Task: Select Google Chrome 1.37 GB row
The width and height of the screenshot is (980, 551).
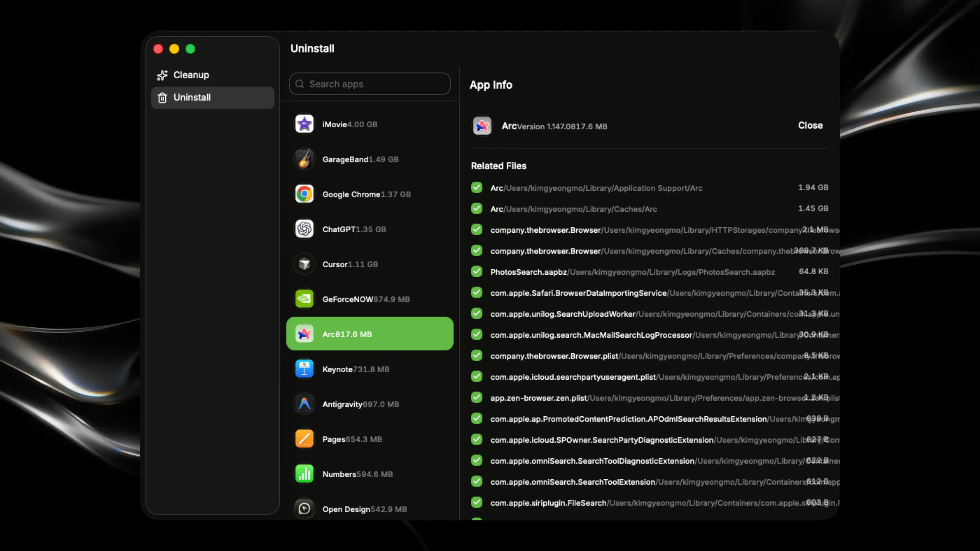Action: pyautogui.click(x=370, y=194)
